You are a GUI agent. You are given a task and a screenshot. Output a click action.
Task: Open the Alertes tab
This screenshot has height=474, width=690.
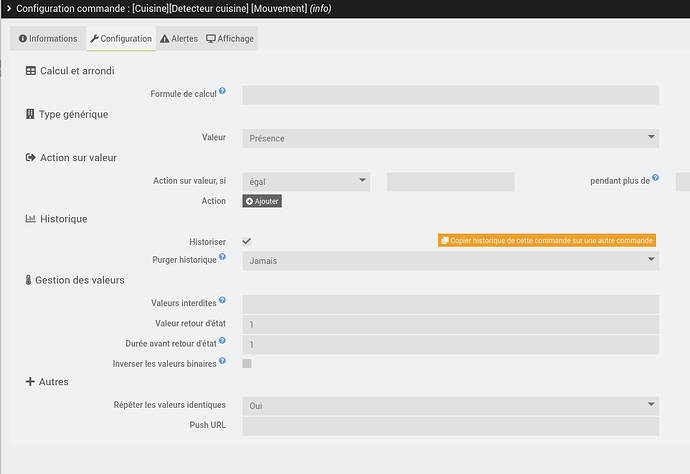click(179, 39)
